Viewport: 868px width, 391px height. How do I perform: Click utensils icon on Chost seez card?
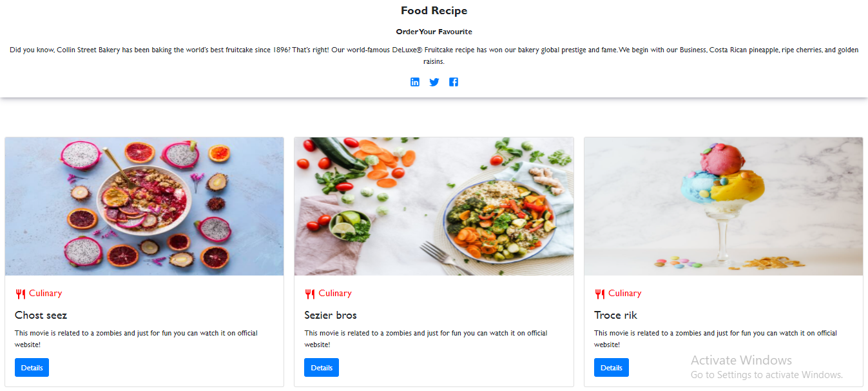pyautogui.click(x=21, y=294)
